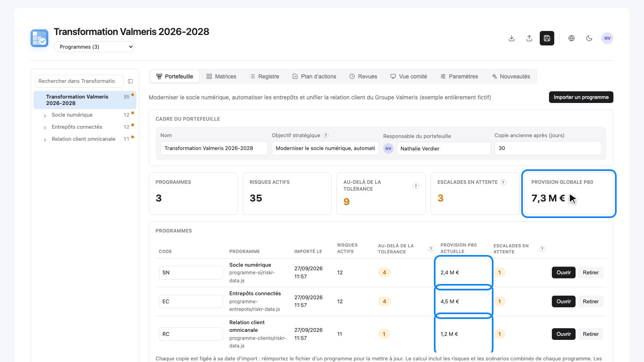Open the Plan d'actions tab
The width and height of the screenshot is (644, 362).
point(314,76)
